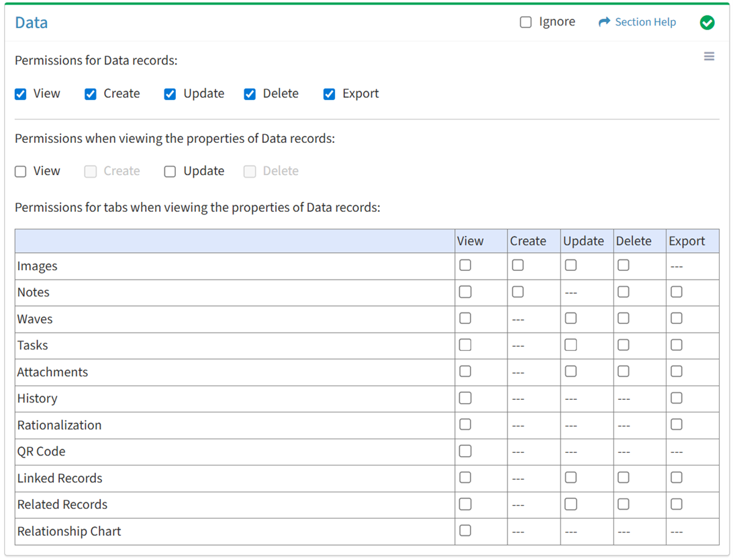This screenshot has width=733, height=560.
Task: Enable Update for Linked Records row
Action: (x=571, y=478)
